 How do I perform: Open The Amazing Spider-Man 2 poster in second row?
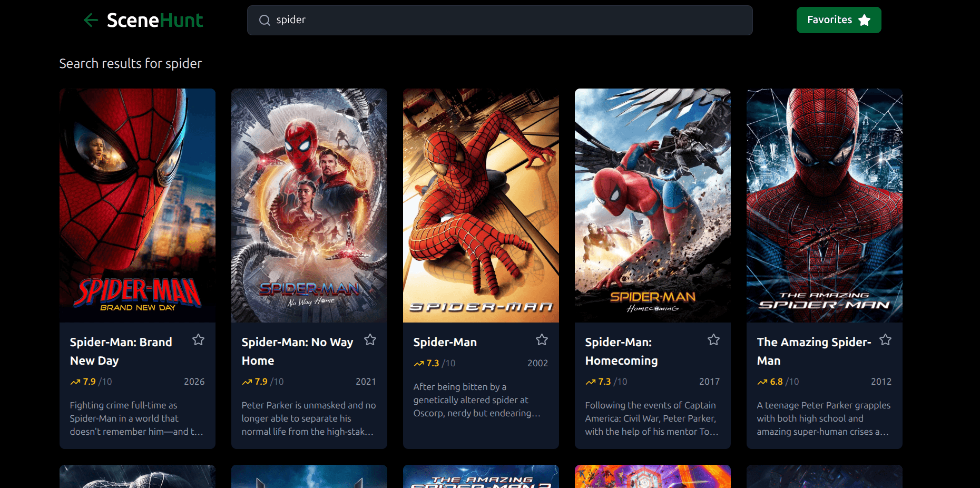click(481, 476)
